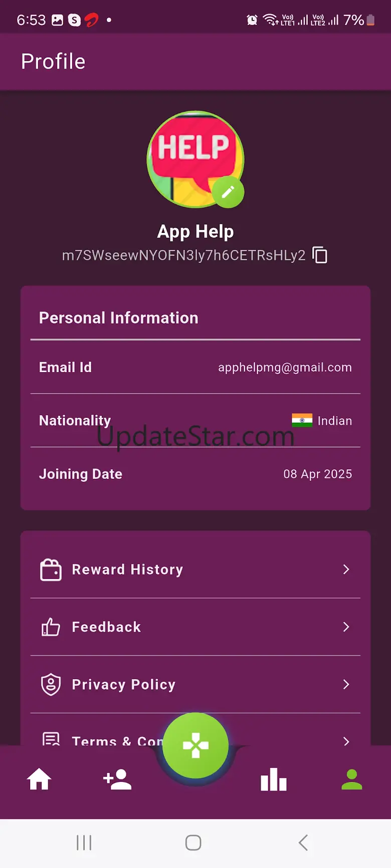The height and width of the screenshot is (868, 391).
Task: Select the profile person icon in navbar
Action: coord(352,779)
